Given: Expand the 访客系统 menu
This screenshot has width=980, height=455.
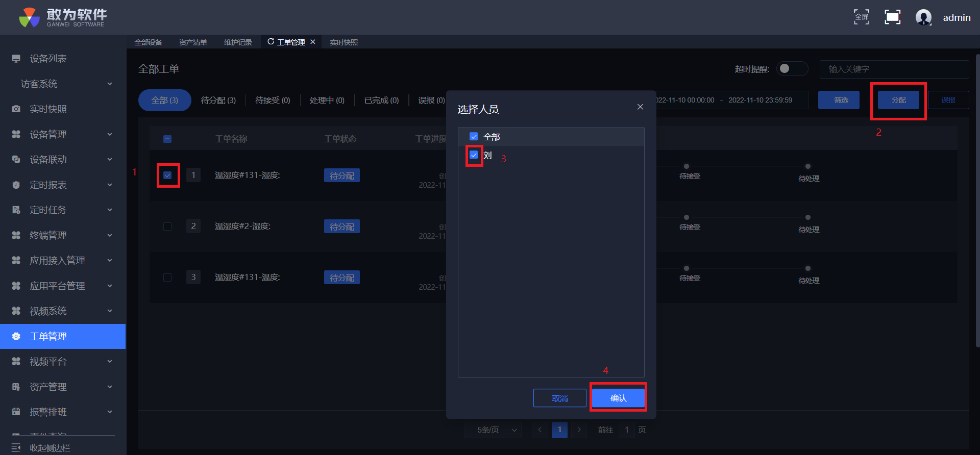Looking at the screenshot, I should [x=63, y=84].
